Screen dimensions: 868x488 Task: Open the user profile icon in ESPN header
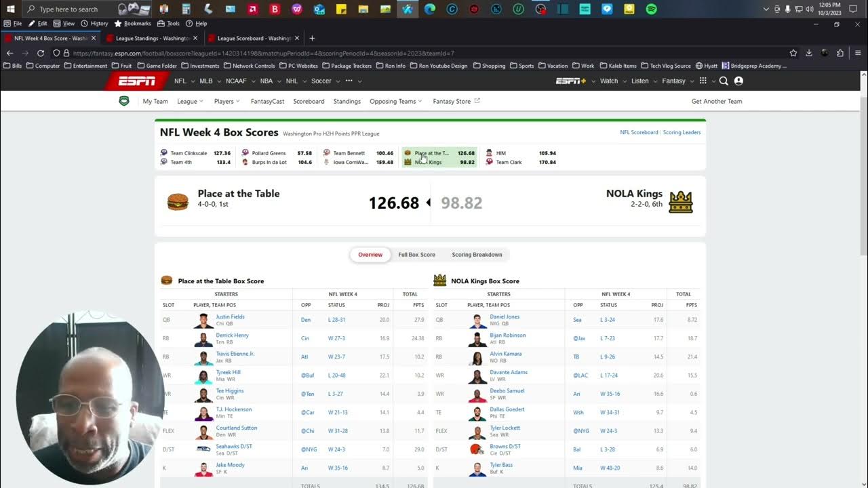[x=738, y=81]
